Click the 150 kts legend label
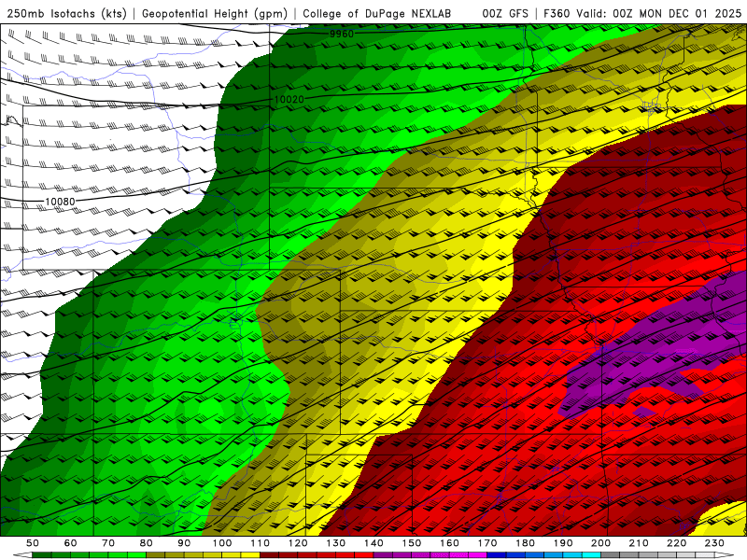 411,543
